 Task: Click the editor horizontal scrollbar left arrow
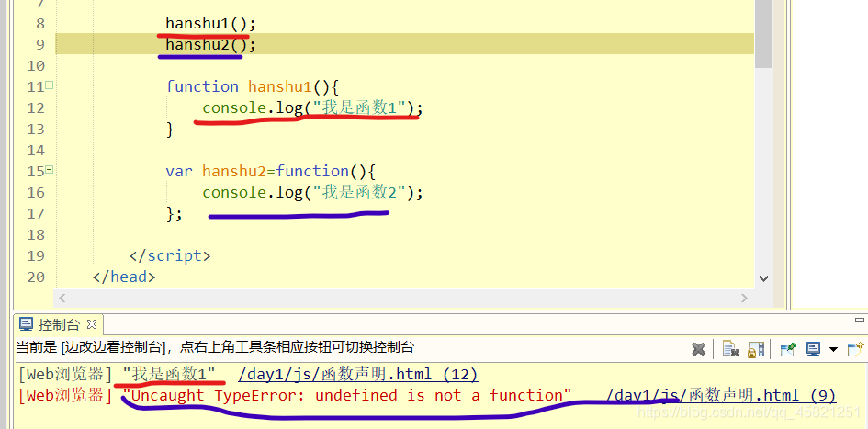(x=62, y=298)
